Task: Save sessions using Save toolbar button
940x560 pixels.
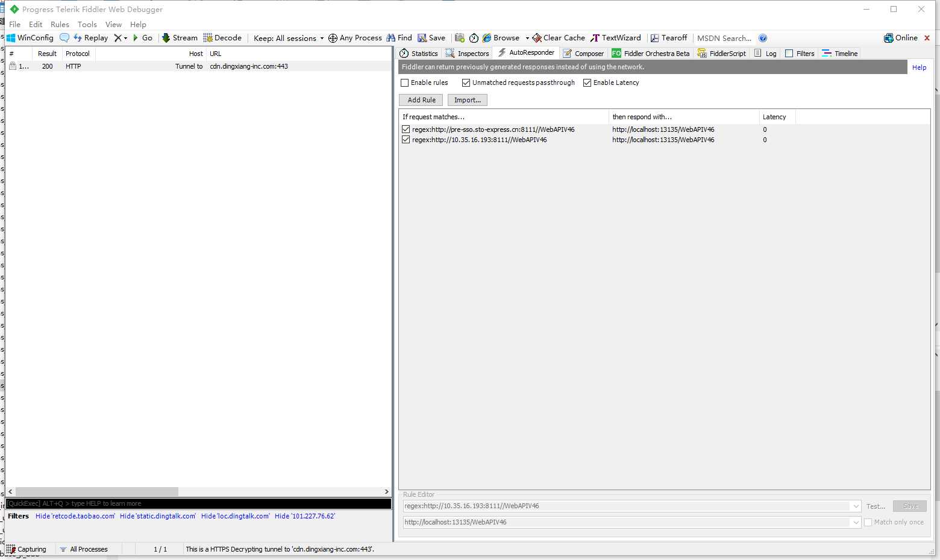Action: (x=431, y=38)
